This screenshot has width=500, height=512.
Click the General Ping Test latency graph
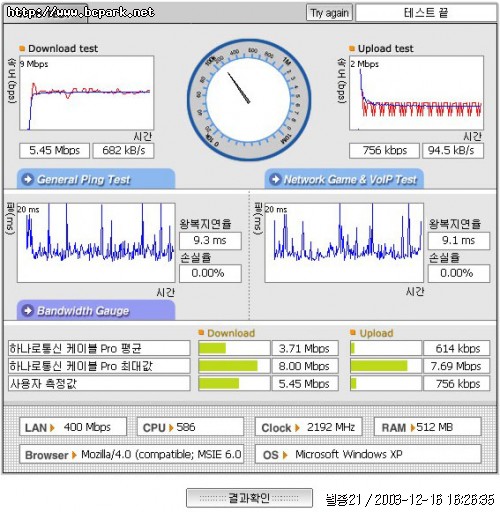pyautogui.click(x=96, y=243)
